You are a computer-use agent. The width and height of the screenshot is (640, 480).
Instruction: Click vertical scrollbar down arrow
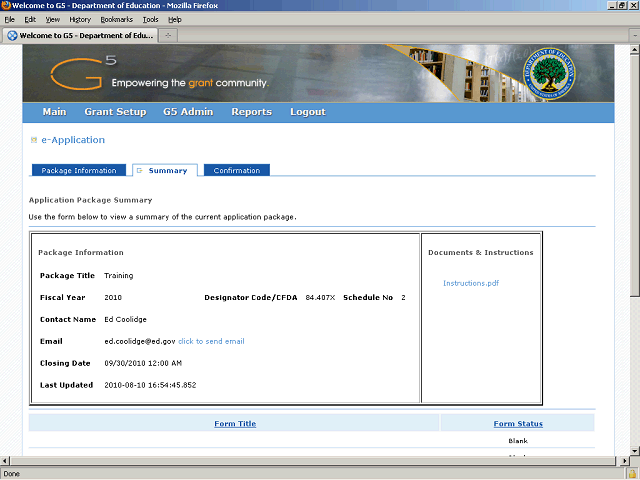pyautogui.click(x=635, y=451)
